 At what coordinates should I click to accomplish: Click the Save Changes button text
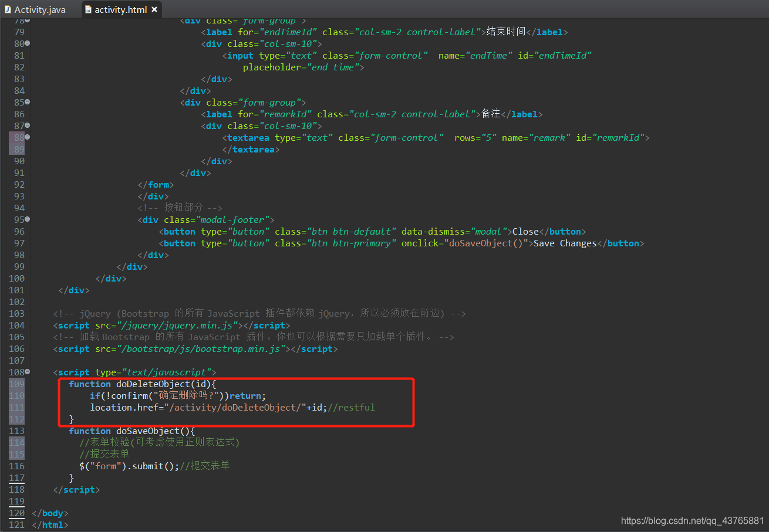(x=565, y=243)
